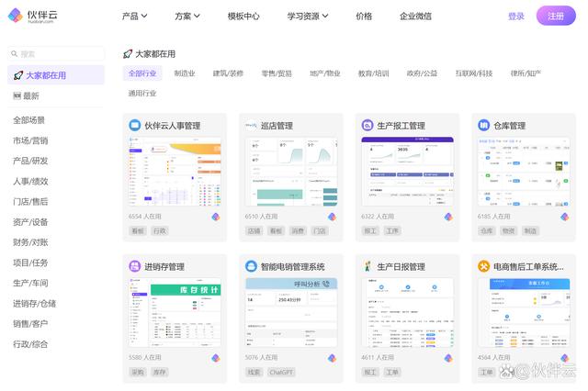Click the 仓库 tag on the 仓库管理 card
The height and width of the screenshot is (391, 588).
pos(487,230)
